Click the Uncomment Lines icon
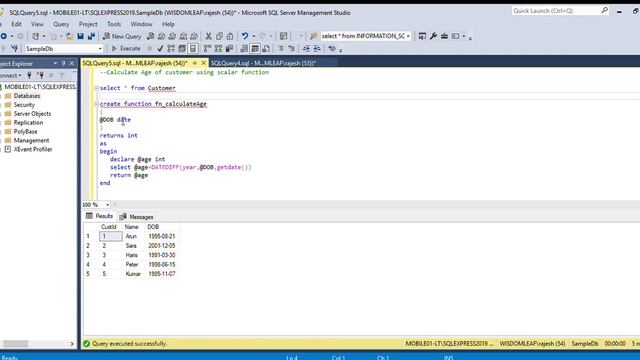The width and height of the screenshot is (640, 360). 291,49
